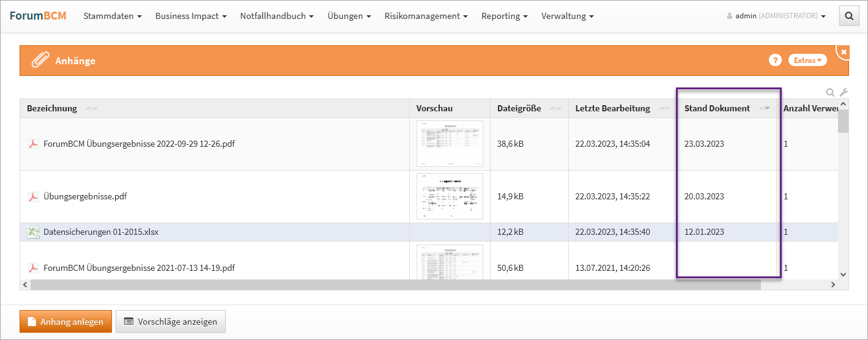Select file name ForumBCM Übungsergebnisse 2021-07-13 14-19.pdf

click(139, 268)
